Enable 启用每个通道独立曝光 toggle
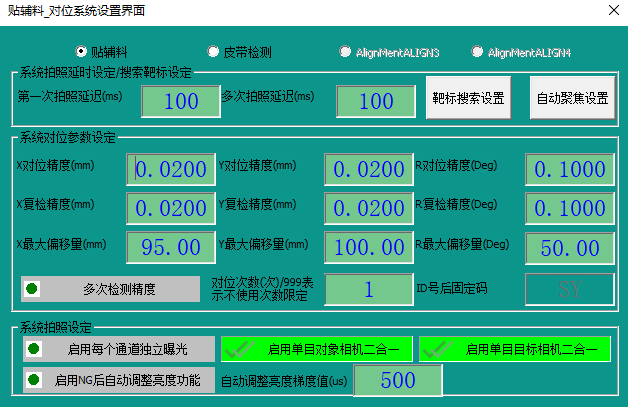This screenshot has height=407, width=628. (x=119, y=349)
